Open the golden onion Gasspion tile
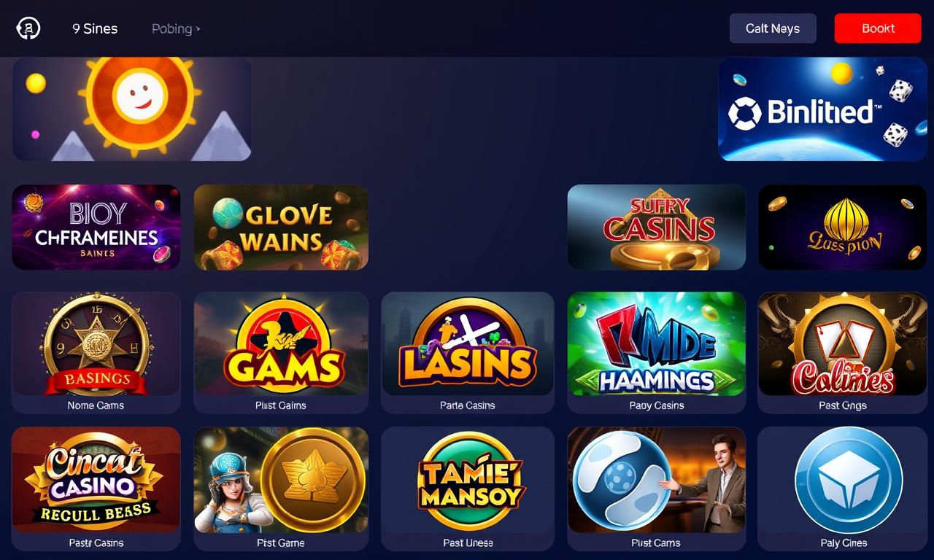Screen dimensions: 934x560 (x=843, y=227)
